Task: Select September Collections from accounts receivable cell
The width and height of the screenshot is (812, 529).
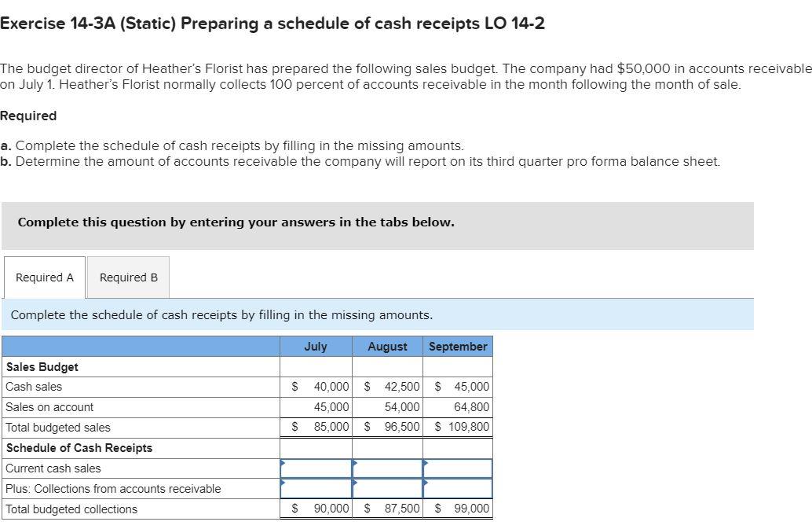Action: coord(458,489)
